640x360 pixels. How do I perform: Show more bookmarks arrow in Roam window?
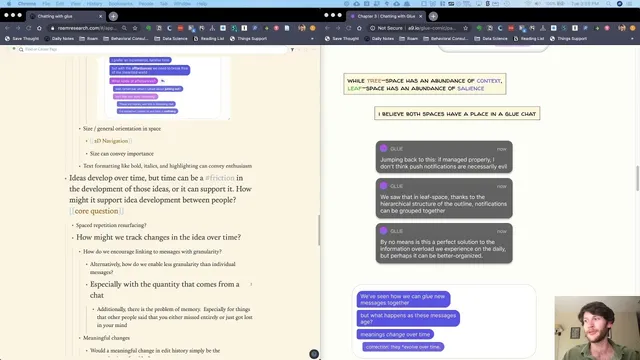312,39
